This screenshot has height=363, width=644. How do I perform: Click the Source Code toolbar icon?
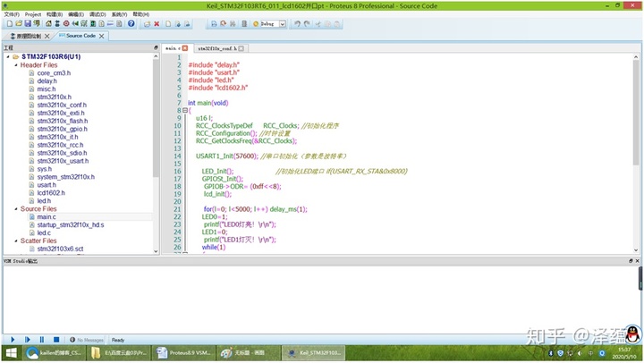tap(110, 24)
